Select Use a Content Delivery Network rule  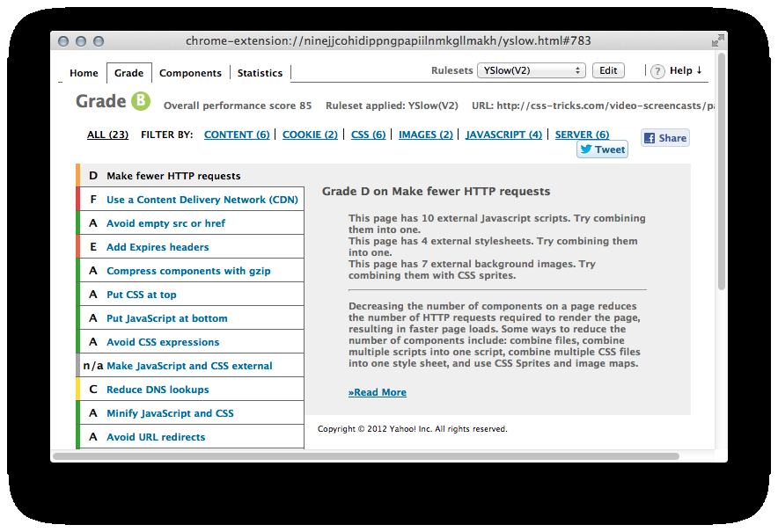190,200
